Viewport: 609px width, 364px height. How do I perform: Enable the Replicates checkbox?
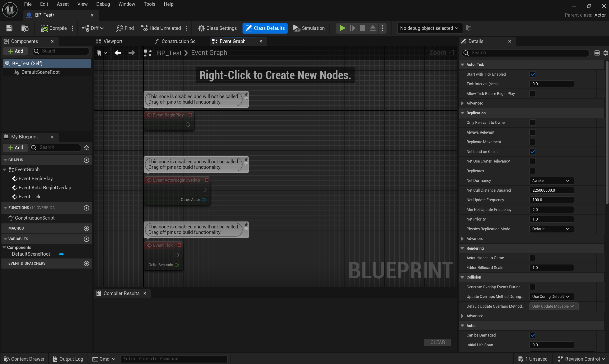pyautogui.click(x=533, y=171)
